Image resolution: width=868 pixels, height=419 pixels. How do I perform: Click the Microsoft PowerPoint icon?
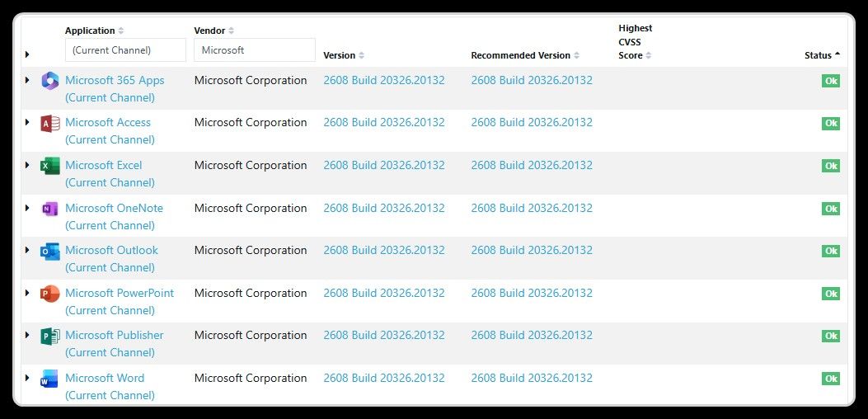(x=49, y=293)
